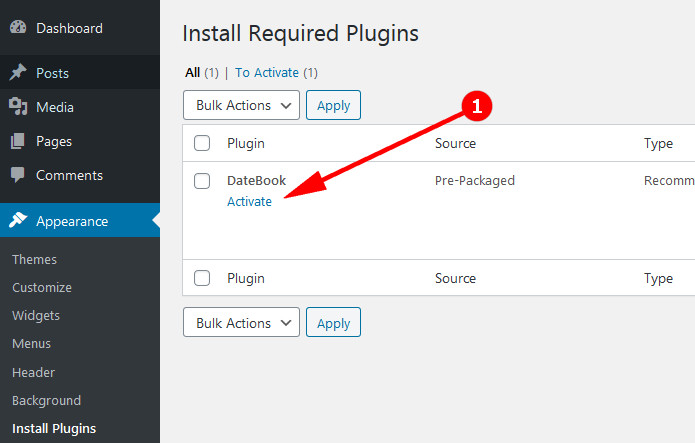Filter by the To Activate link
The height and width of the screenshot is (443, 695).
pyautogui.click(x=269, y=73)
